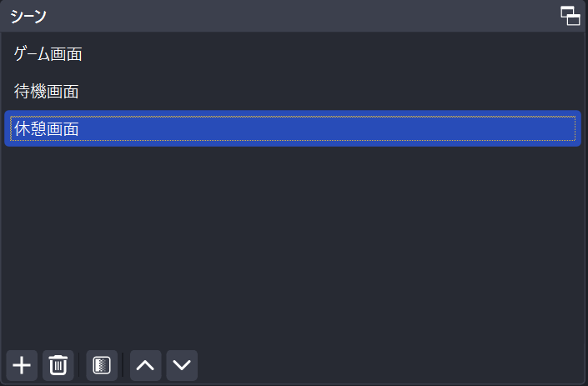588x386 pixels.
Task: Click the trash can button to remove 休憩画面
Action: pyautogui.click(x=58, y=365)
